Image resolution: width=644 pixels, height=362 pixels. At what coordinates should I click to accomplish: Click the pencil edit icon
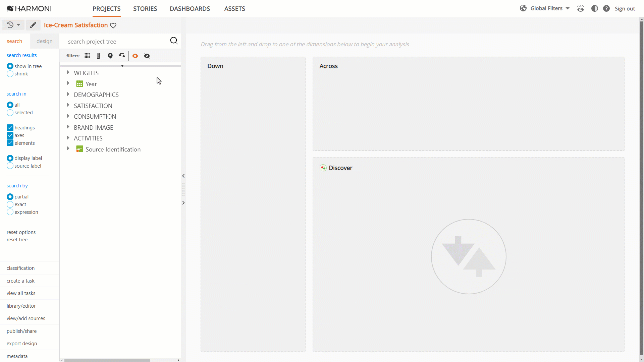(33, 25)
